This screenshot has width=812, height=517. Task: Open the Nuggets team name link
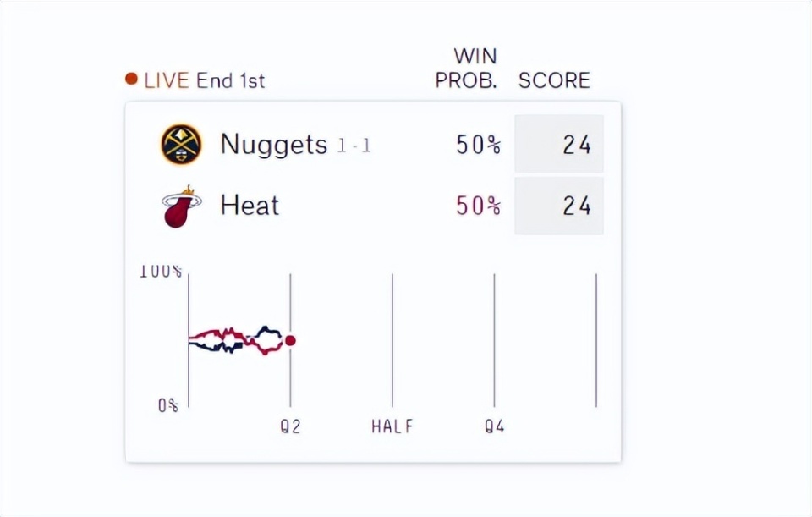[x=273, y=145]
